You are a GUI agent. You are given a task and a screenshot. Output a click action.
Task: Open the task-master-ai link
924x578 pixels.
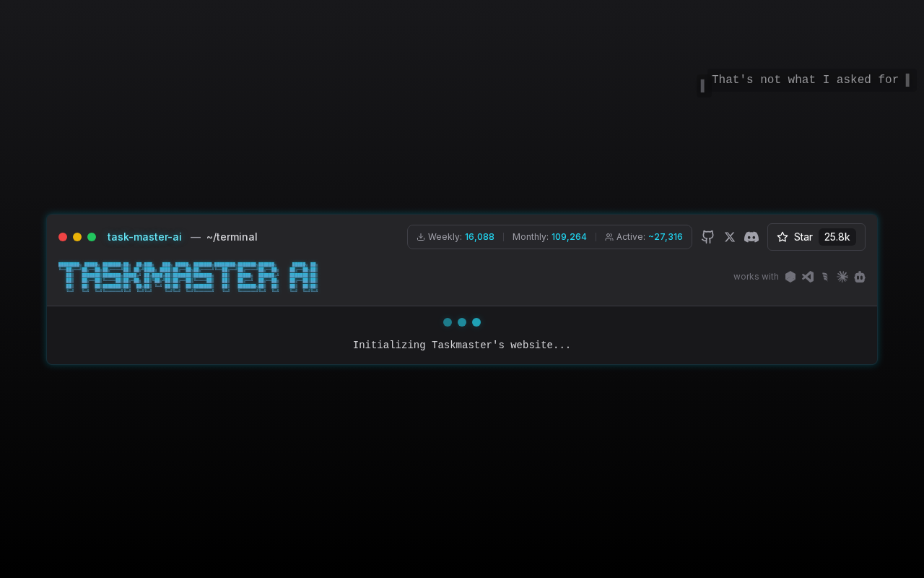[144, 236]
